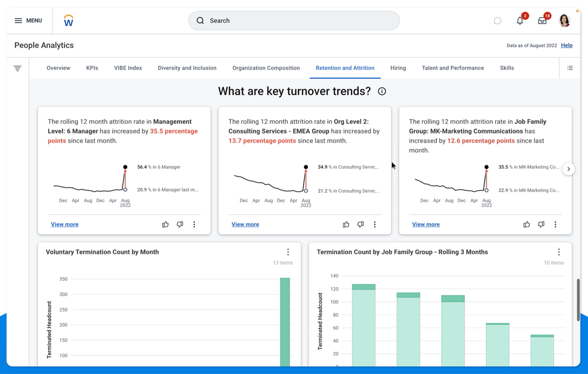588x374 pixels.
Task: Click the Workday logo icon
Action: (69, 21)
